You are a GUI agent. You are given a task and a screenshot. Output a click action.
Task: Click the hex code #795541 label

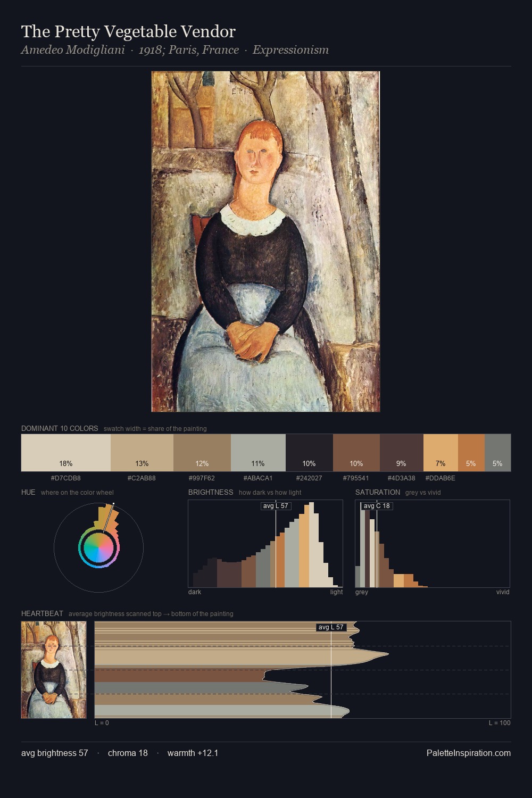[356, 478]
